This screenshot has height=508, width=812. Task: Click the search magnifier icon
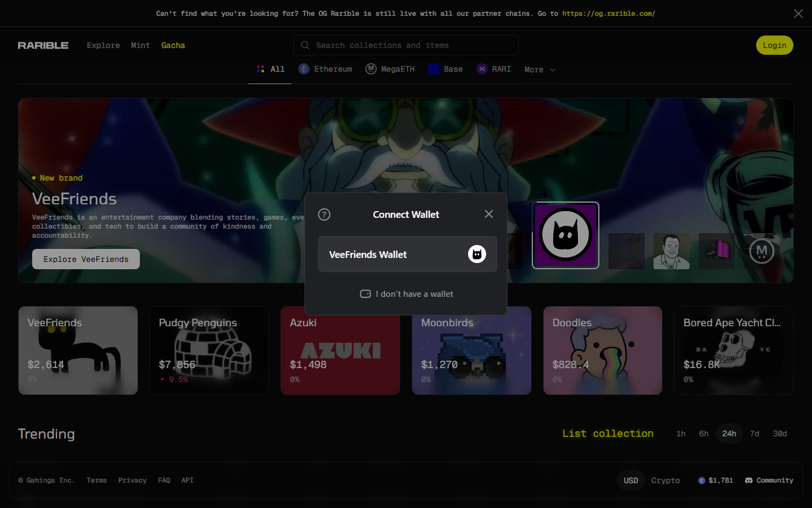pos(305,45)
